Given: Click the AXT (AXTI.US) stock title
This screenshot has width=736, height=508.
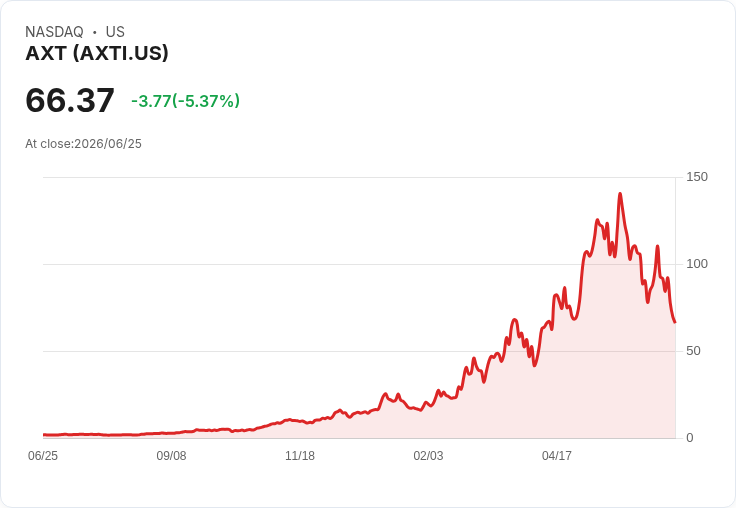Looking at the screenshot, I should coord(97,53).
